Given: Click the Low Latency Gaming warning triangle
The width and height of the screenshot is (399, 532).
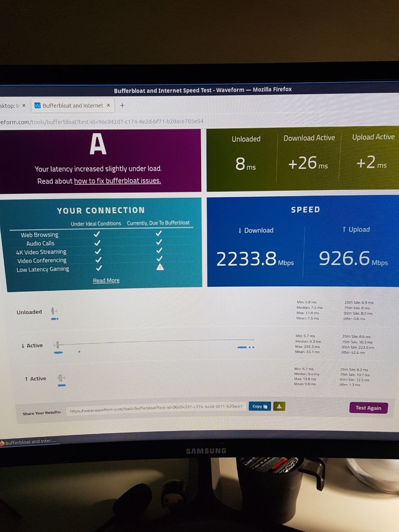Looking at the screenshot, I should [x=160, y=267].
